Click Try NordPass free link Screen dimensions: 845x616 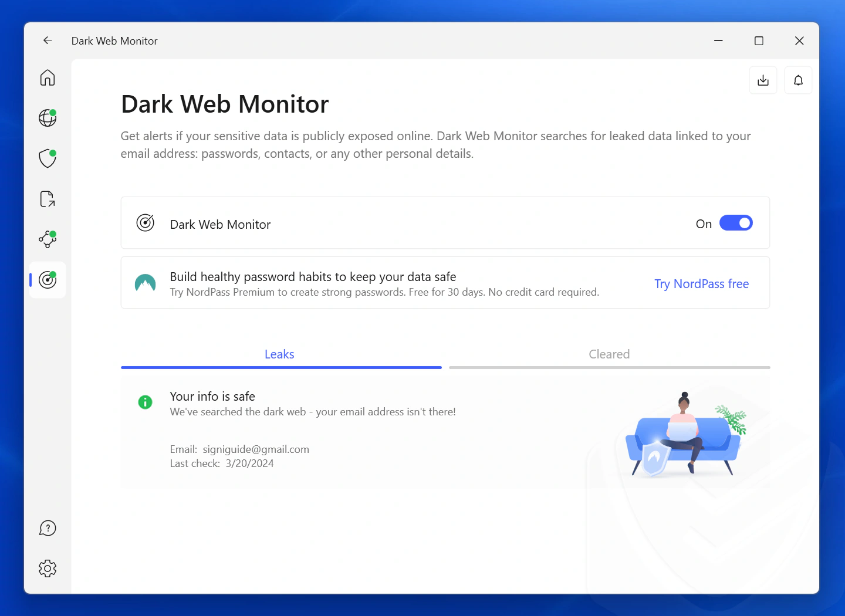point(702,284)
